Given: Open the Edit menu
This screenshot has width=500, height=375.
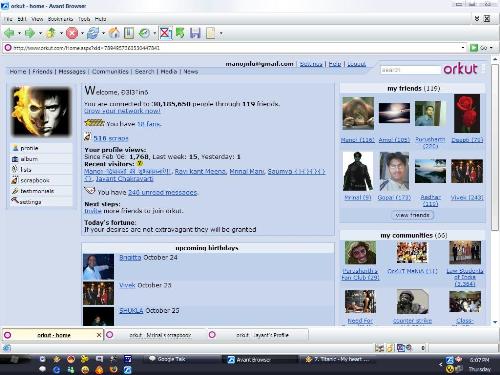Looking at the screenshot, I should 22,19.
